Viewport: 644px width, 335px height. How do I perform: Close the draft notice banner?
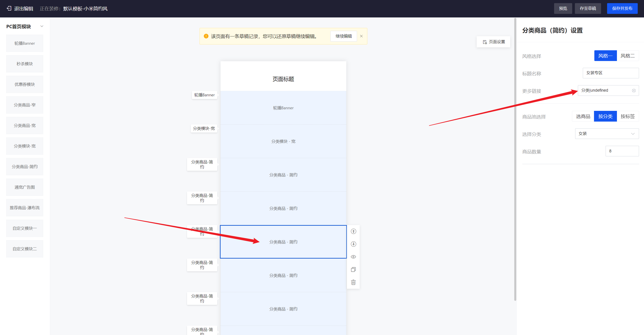(x=361, y=36)
